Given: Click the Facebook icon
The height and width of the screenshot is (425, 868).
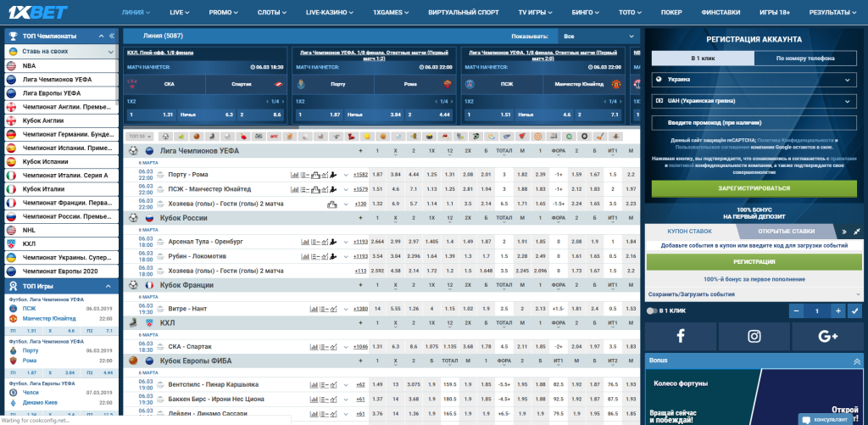Looking at the screenshot, I should click(680, 336).
